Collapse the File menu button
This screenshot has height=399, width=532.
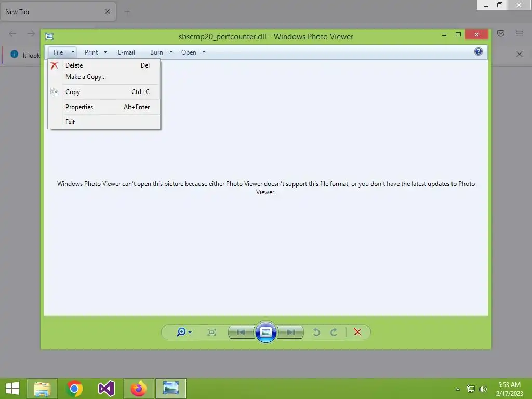[x=62, y=52]
